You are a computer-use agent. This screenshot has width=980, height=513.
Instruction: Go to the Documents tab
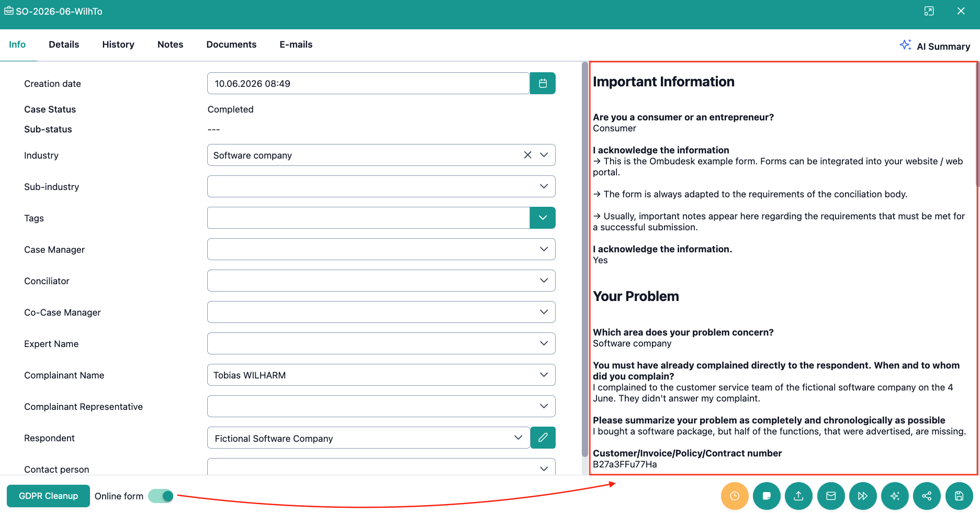tap(231, 44)
